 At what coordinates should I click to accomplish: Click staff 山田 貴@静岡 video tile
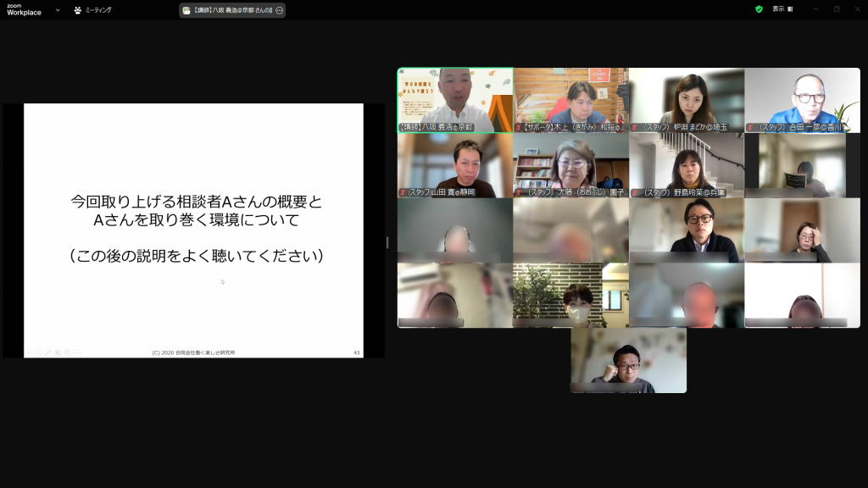point(455,165)
